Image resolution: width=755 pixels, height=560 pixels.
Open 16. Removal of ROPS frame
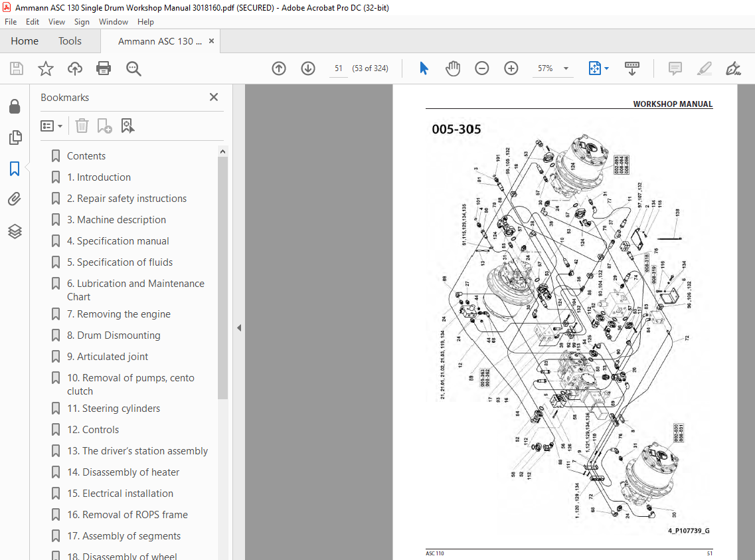(127, 514)
